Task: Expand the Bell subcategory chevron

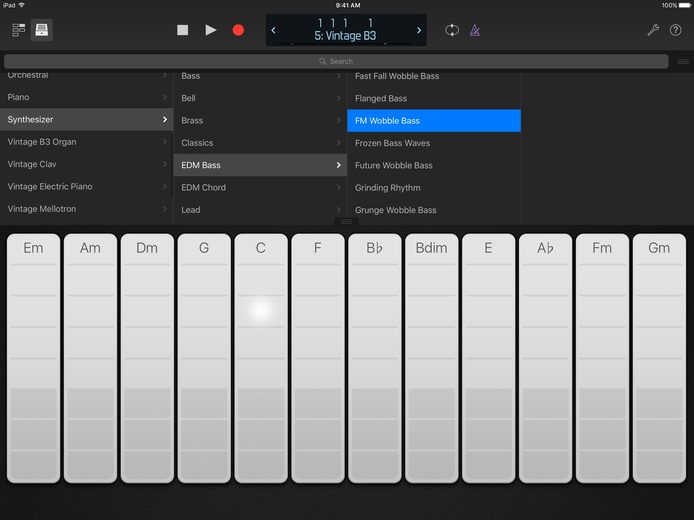Action: (x=339, y=98)
